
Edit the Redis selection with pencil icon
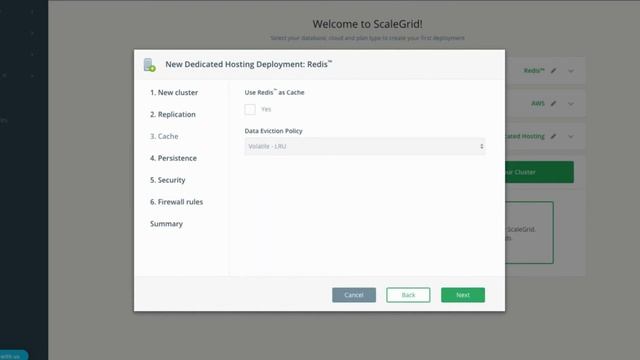pos(553,71)
